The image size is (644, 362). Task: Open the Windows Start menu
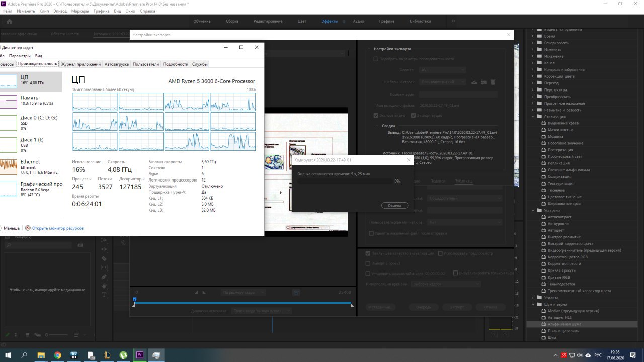click(9, 355)
